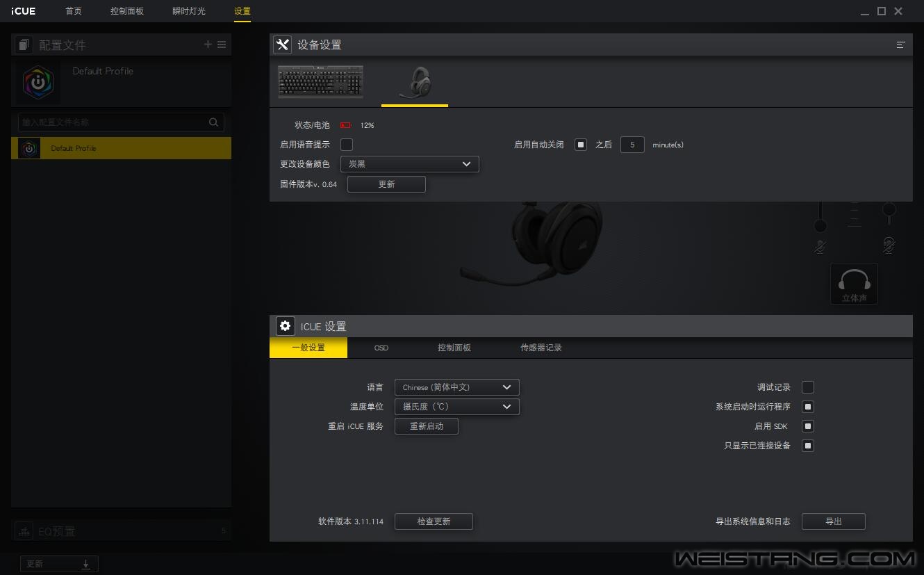Open the device color dropdown
The height and width of the screenshot is (575, 924).
pyautogui.click(x=410, y=164)
